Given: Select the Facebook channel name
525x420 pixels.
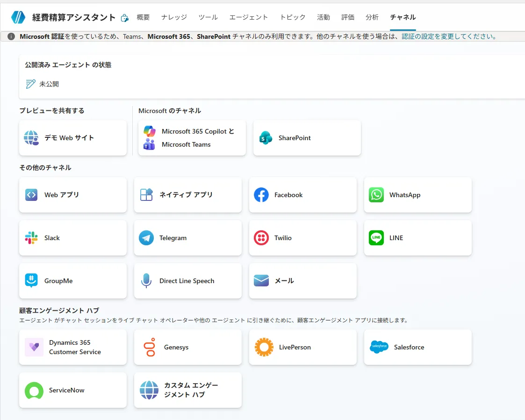Looking at the screenshot, I should [x=288, y=195].
